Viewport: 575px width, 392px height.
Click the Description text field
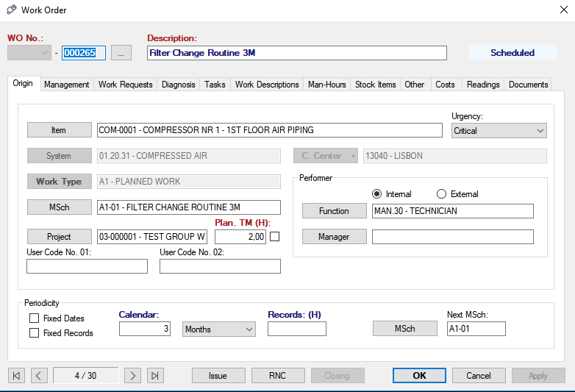(x=296, y=53)
